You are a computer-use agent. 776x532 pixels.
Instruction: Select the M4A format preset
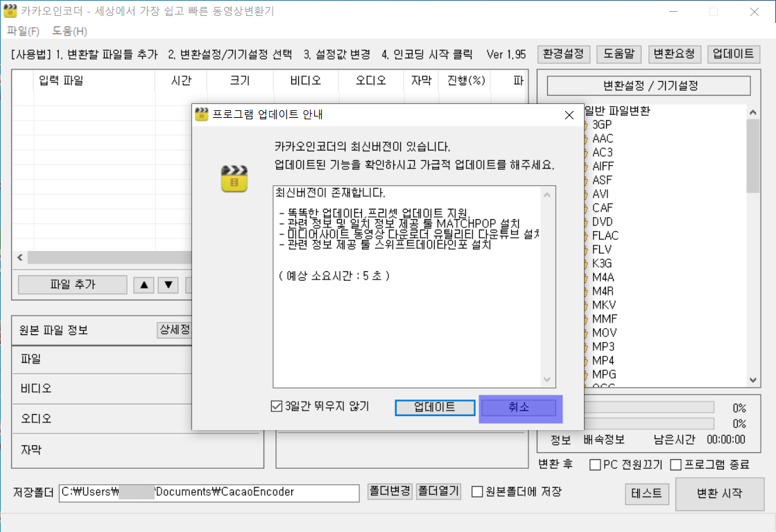tap(603, 277)
